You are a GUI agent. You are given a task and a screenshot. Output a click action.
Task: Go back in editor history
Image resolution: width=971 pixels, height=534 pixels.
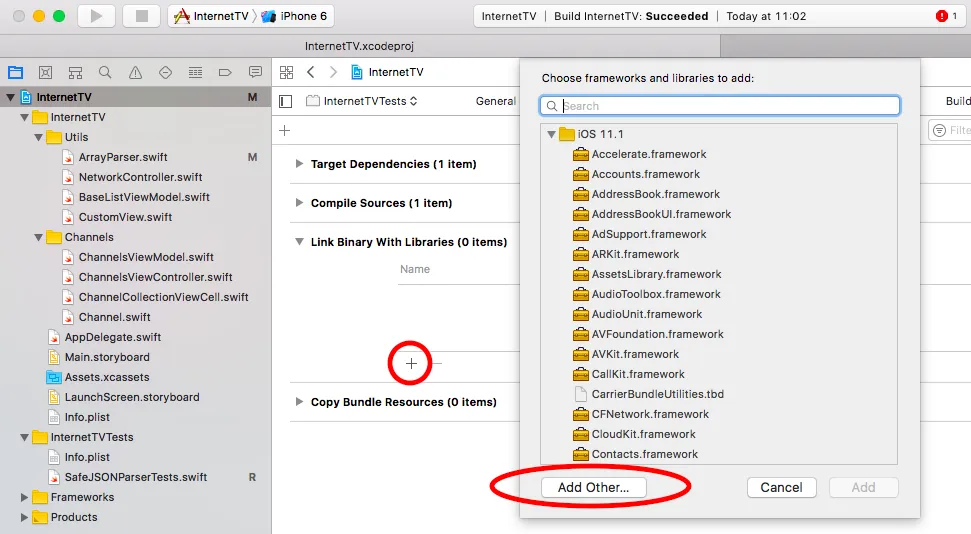(x=311, y=72)
